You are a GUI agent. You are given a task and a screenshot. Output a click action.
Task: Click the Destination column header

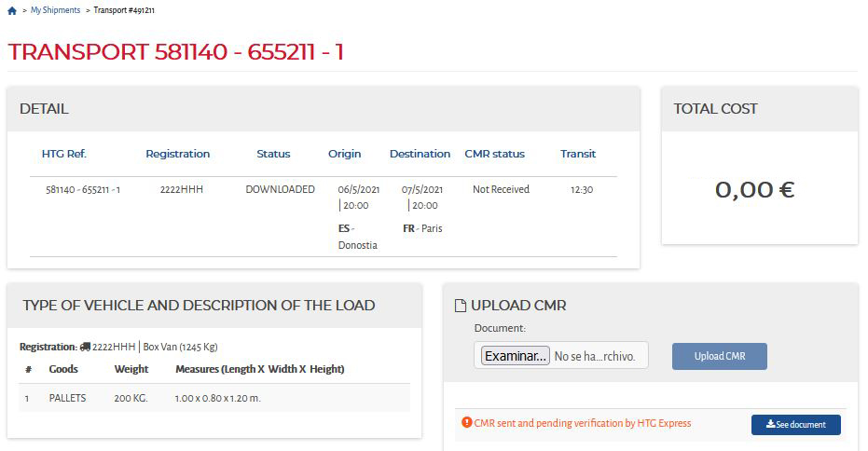(420, 154)
